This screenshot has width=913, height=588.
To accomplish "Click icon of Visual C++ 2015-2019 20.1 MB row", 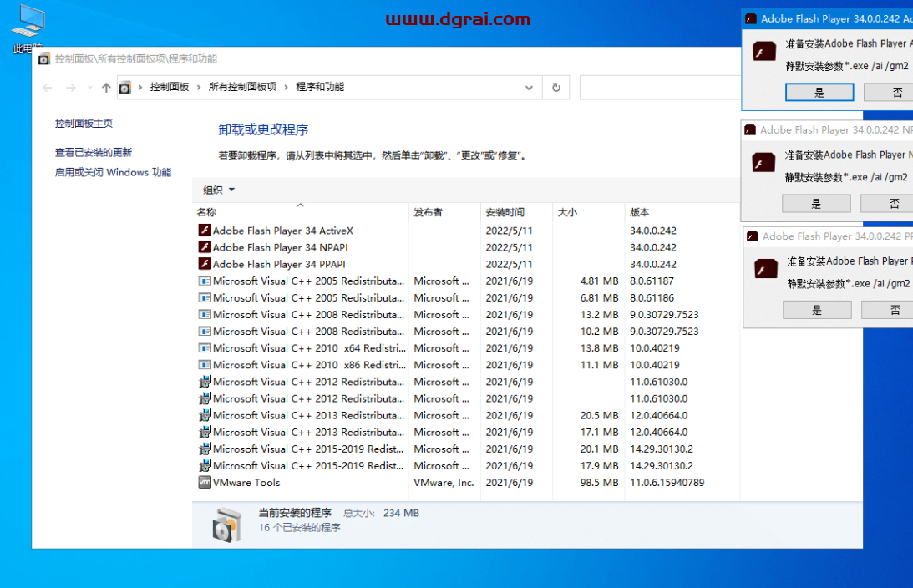I will (x=205, y=449).
